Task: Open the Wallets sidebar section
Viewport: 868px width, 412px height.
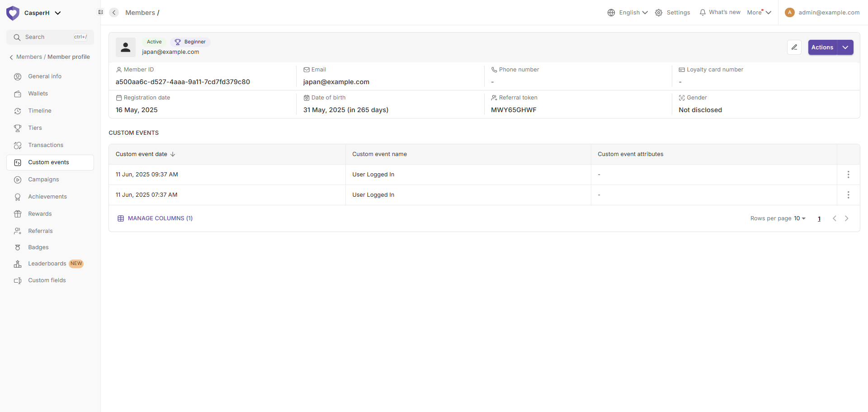Action: pos(38,94)
